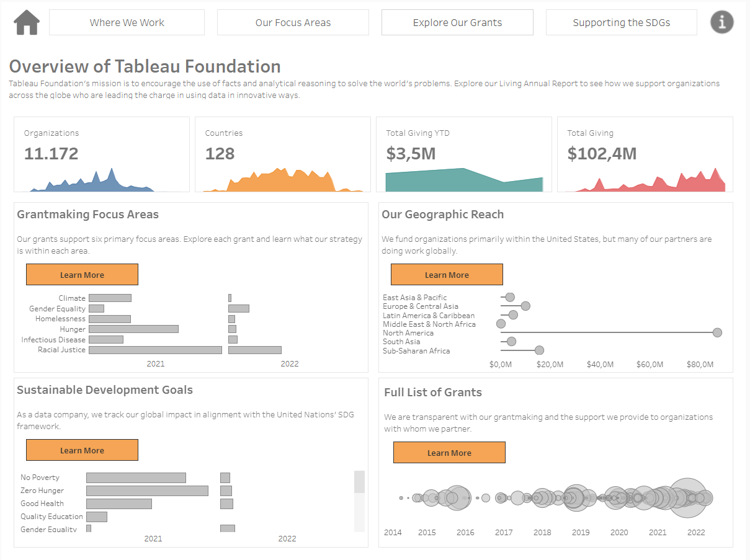Select the Sub-Saharan Africa lollipop dot
Viewport: 750px width, 560px height.
(539, 350)
